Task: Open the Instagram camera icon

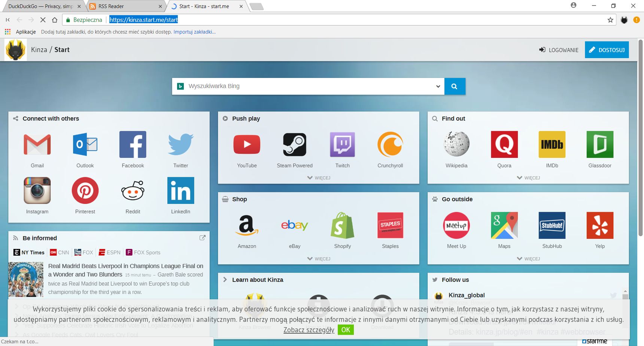Action: [x=37, y=190]
